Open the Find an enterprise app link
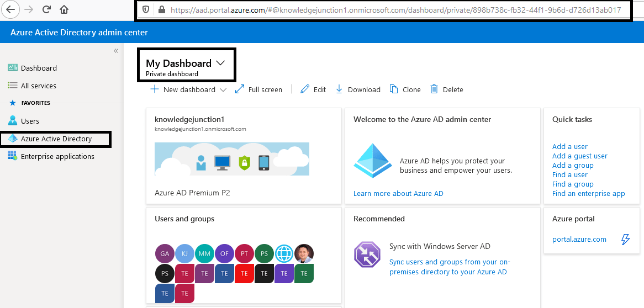Image resolution: width=644 pixels, height=308 pixels. (x=589, y=193)
